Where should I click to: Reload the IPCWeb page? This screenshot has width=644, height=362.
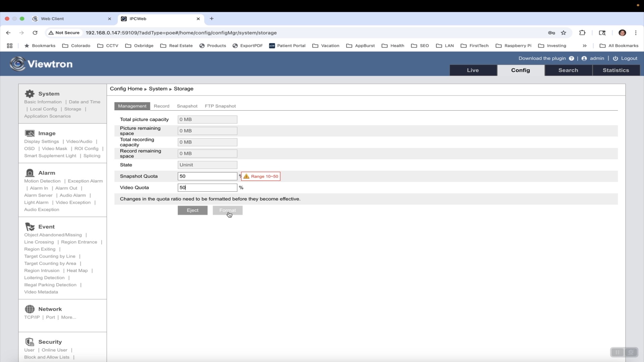(x=35, y=33)
